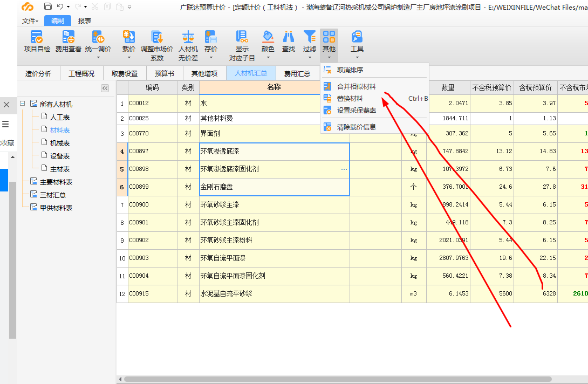Image resolution: width=588 pixels, height=384 pixels.
Task: Open 费用查看 from the toolbar
Action: pyautogui.click(x=69, y=37)
